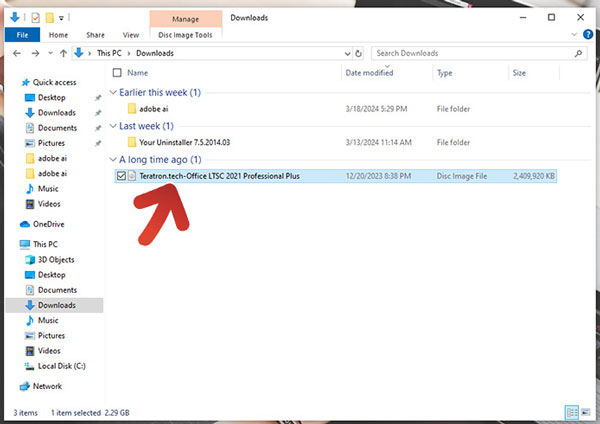Open Videos under This PC
The image size is (600, 424).
coord(49,351)
